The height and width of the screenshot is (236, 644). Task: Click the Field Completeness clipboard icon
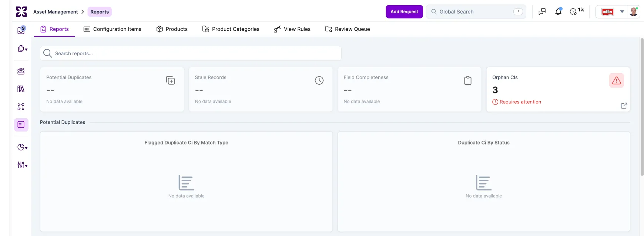tap(468, 80)
